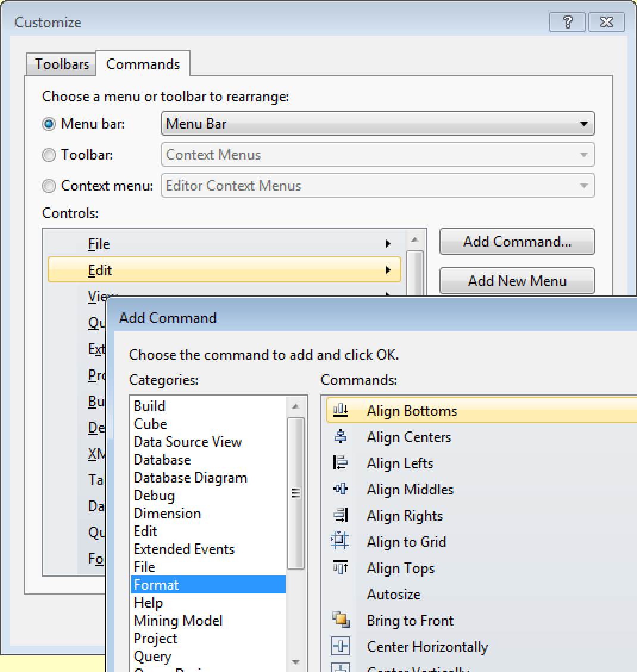
Task: Select the Dimension category
Action: pyautogui.click(x=208, y=514)
